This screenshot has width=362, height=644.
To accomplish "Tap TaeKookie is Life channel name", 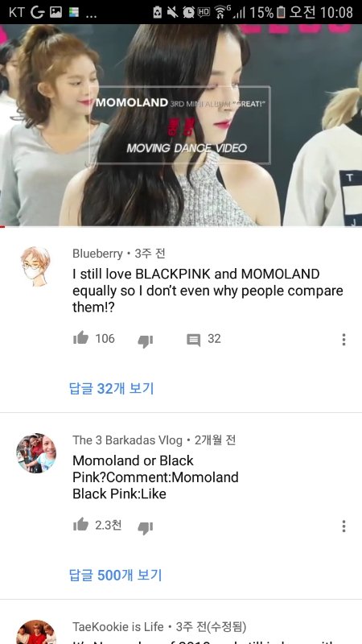I will coord(118,627).
